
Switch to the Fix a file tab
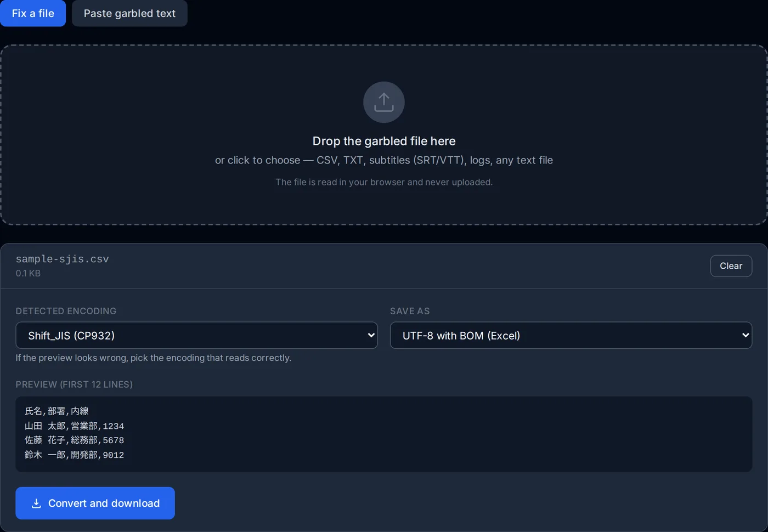[x=33, y=13]
